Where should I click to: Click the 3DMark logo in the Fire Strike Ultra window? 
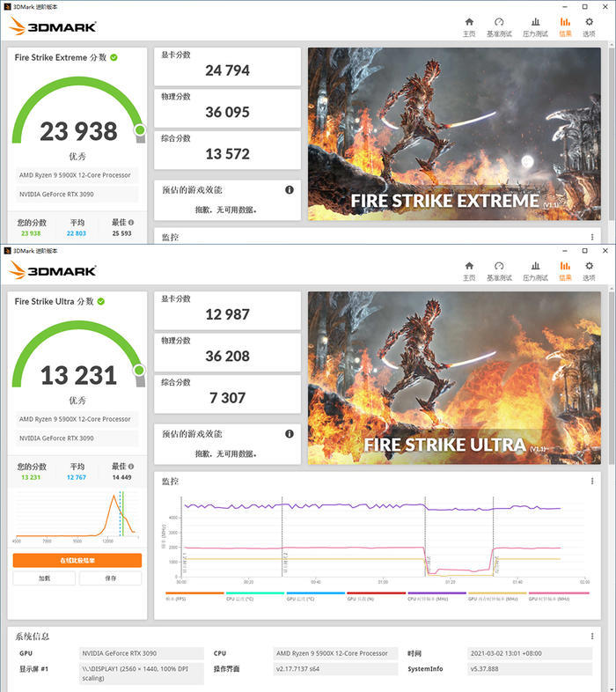pos(53,270)
